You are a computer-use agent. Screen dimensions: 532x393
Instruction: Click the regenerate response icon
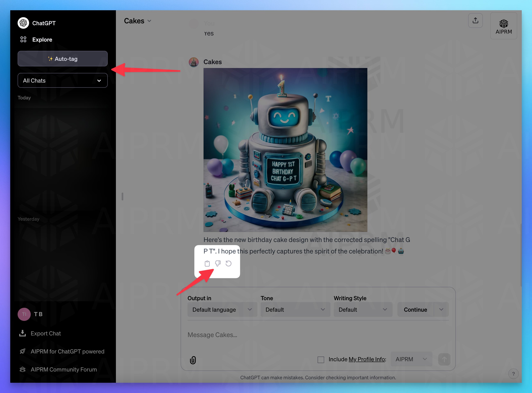(x=229, y=263)
